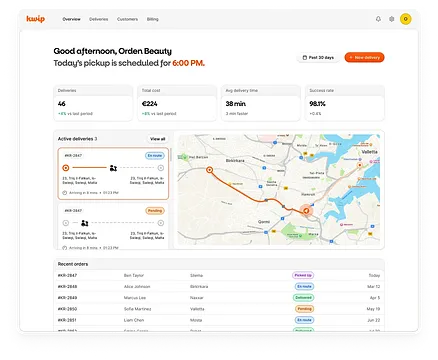Click the Avg delivery time card showing 38 min
The height and width of the screenshot is (360, 438).
coord(261,103)
